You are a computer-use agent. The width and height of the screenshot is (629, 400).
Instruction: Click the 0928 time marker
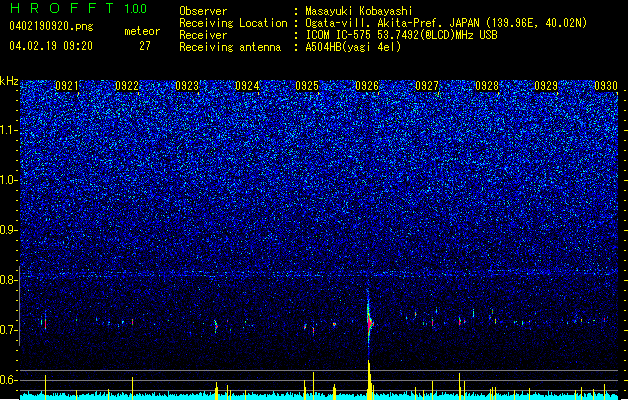pos(487,86)
